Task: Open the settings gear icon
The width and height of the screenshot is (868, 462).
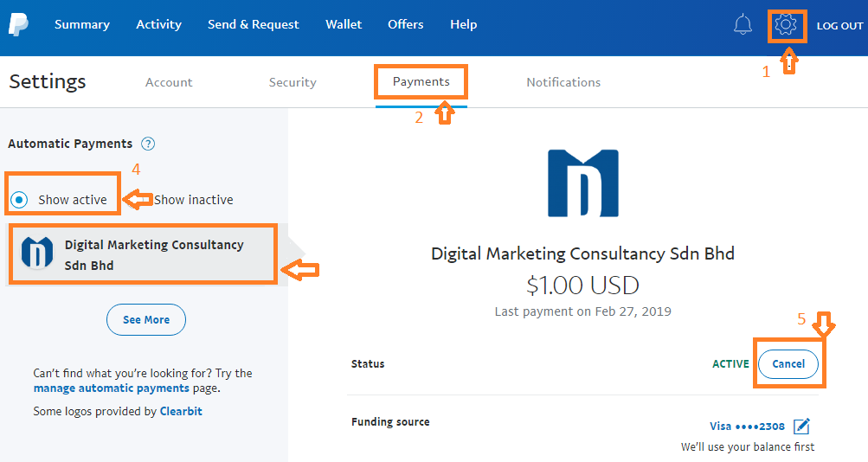Action: coord(786,25)
